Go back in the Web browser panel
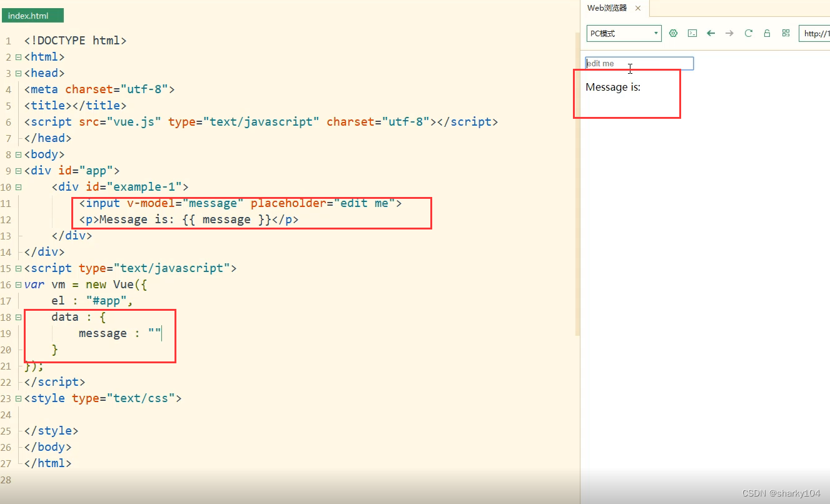Image resolution: width=830 pixels, height=504 pixels. (711, 33)
